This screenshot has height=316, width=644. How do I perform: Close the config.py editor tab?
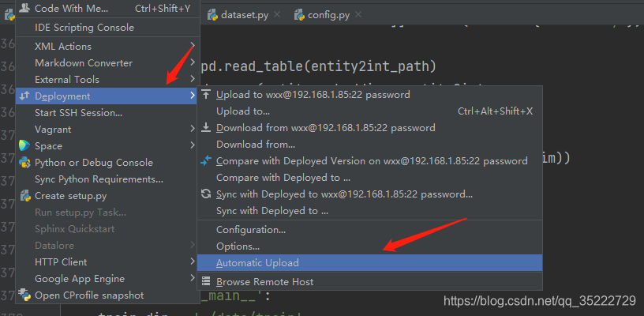pos(358,15)
